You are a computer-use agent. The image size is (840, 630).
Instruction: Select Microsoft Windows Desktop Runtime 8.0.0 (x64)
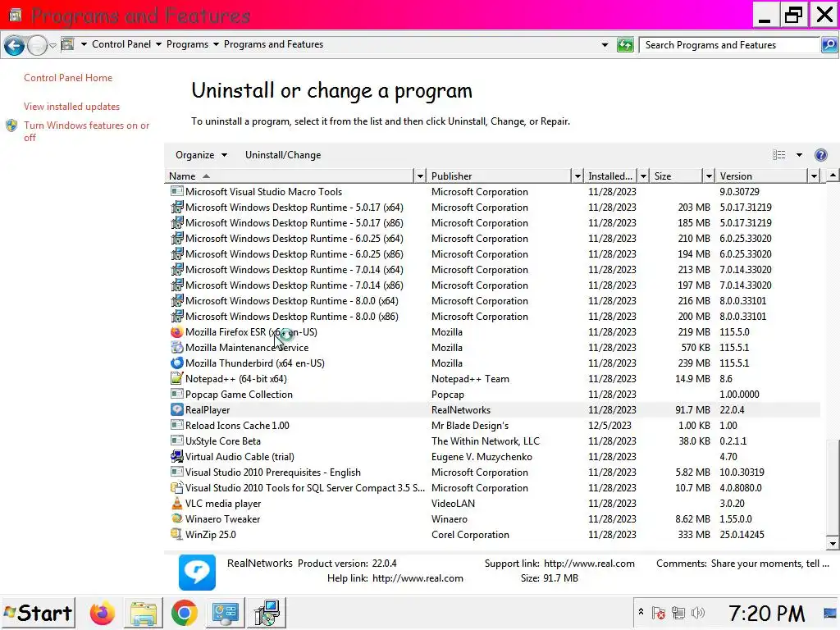click(x=493, y=301)
